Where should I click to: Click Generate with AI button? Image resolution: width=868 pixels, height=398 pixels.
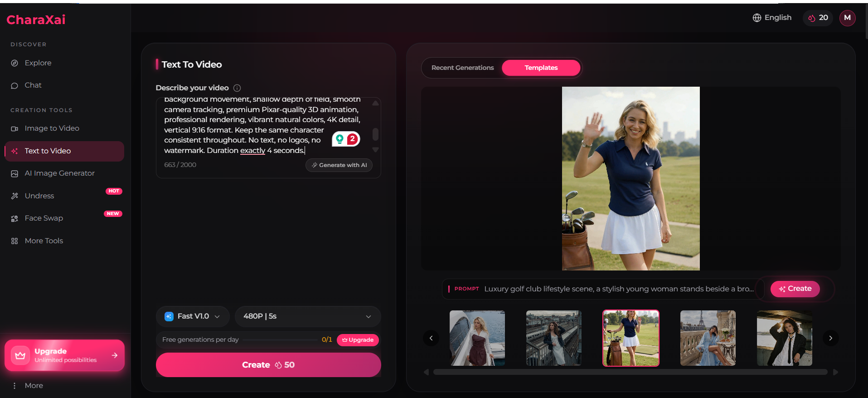(339, 165)
